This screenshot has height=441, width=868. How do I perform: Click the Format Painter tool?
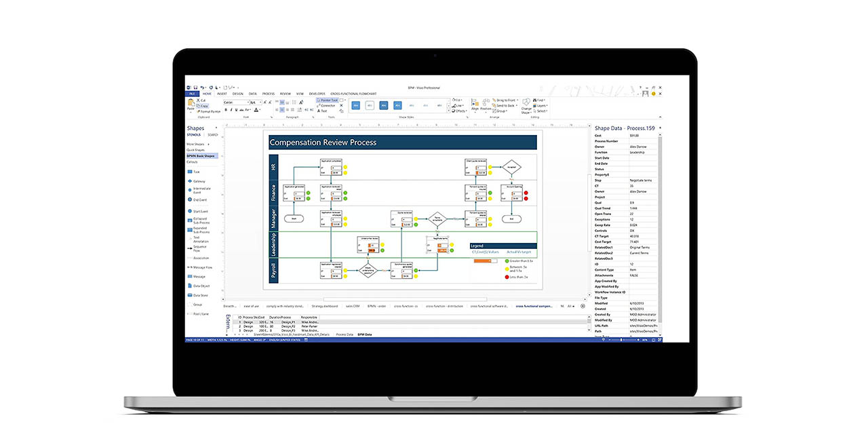(210, 111)
